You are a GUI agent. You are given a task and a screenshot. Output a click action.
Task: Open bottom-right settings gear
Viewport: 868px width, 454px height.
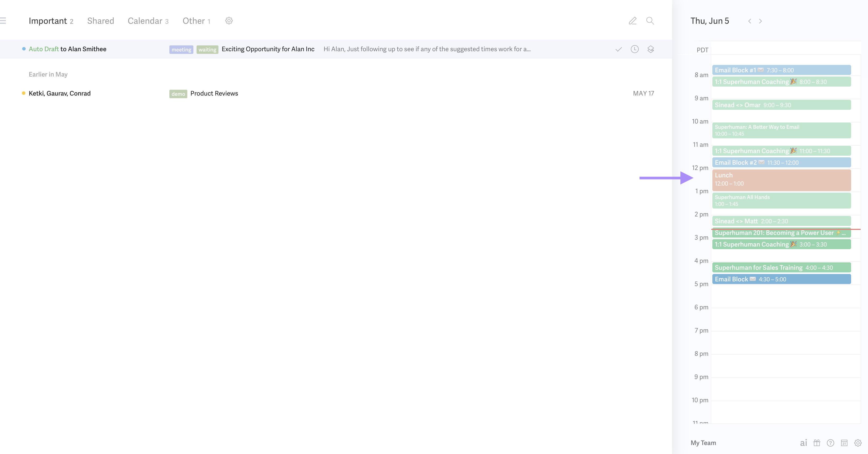(858, 443)
